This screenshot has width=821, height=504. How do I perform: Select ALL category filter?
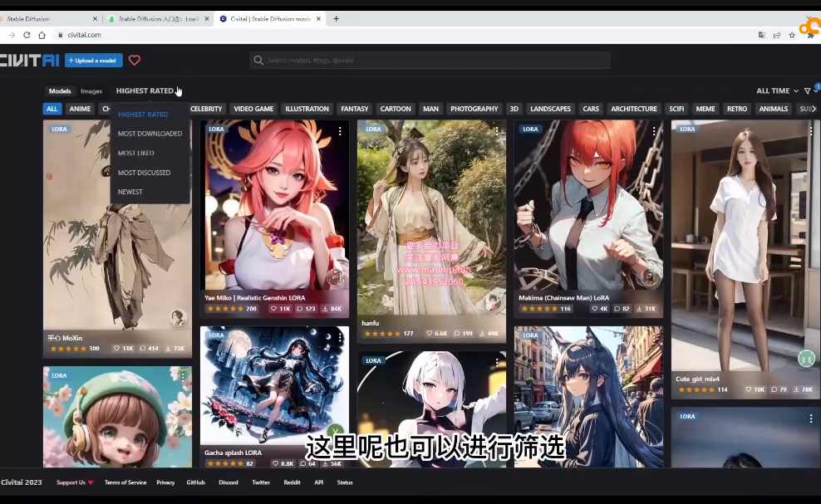[52, 109]
